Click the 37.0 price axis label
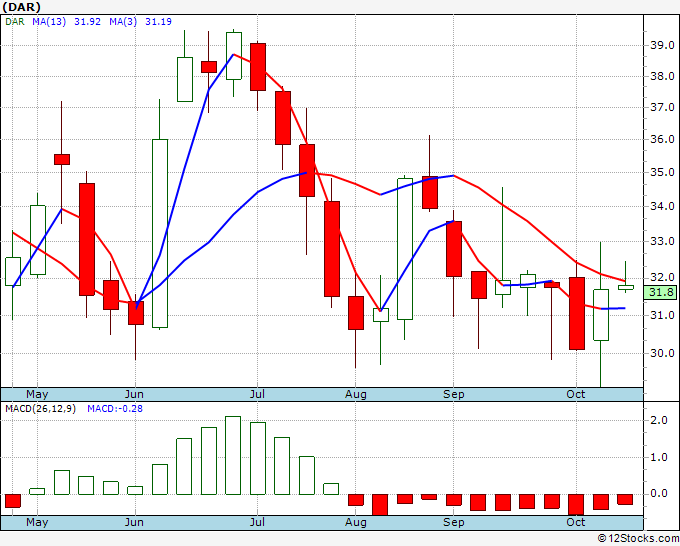 point(662,107)
